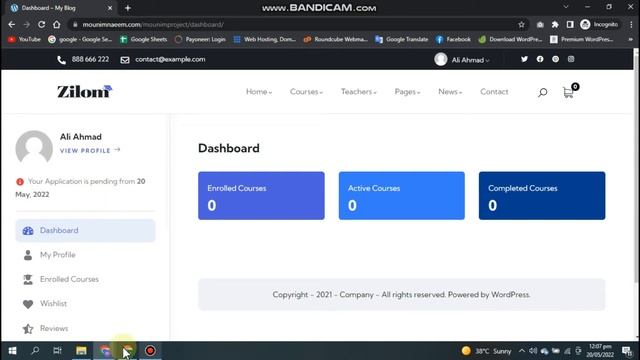Image resolution: width=640 pixels, height=360 pixels.
Task: Click the VIEW PROFILE link
Action: (x=90, y=151)
